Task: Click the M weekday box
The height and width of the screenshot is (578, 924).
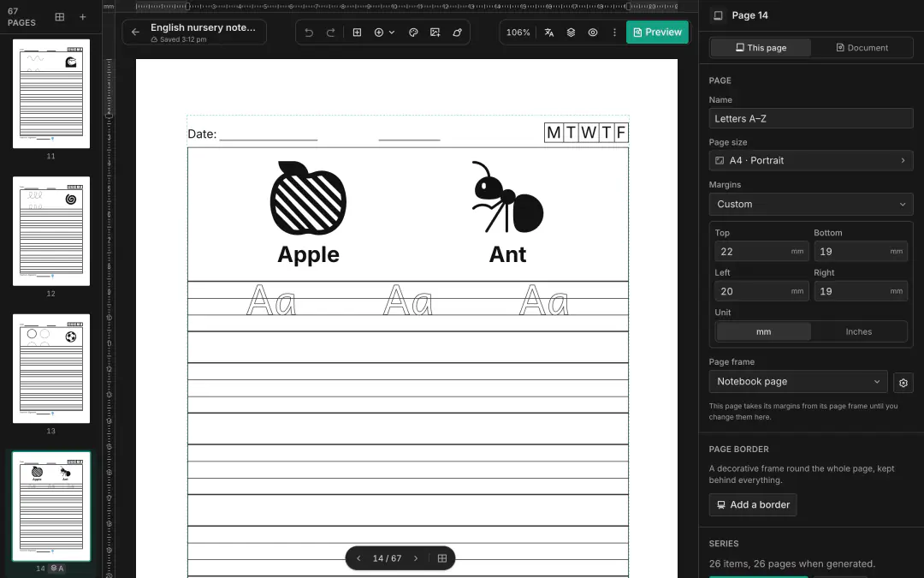Action: click(554, 133)
